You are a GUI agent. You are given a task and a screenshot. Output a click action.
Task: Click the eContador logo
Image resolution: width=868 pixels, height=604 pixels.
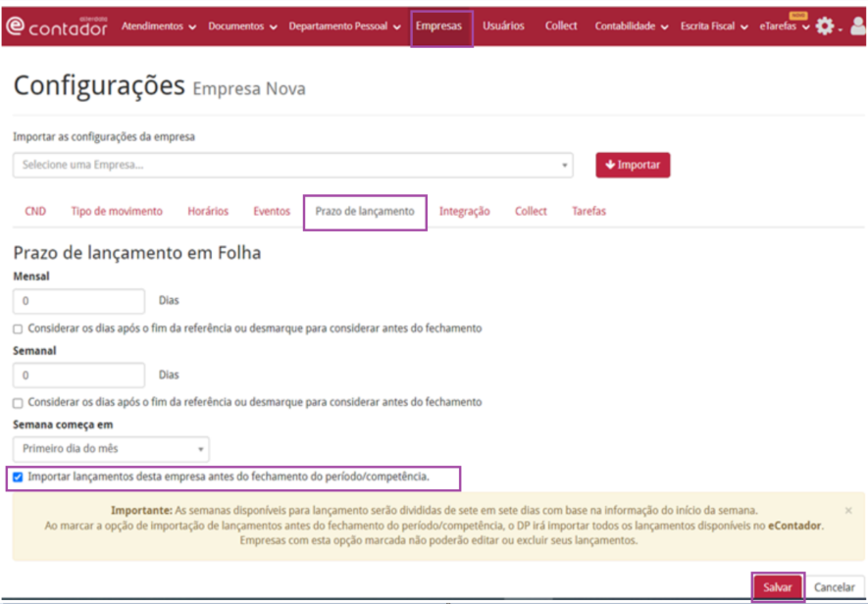click(x=57, y=25)
